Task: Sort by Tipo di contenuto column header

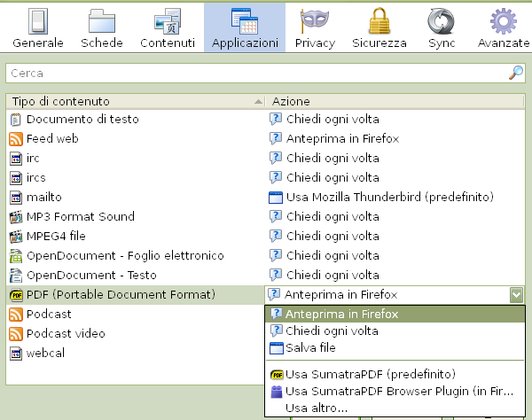Action: point(136,101)
